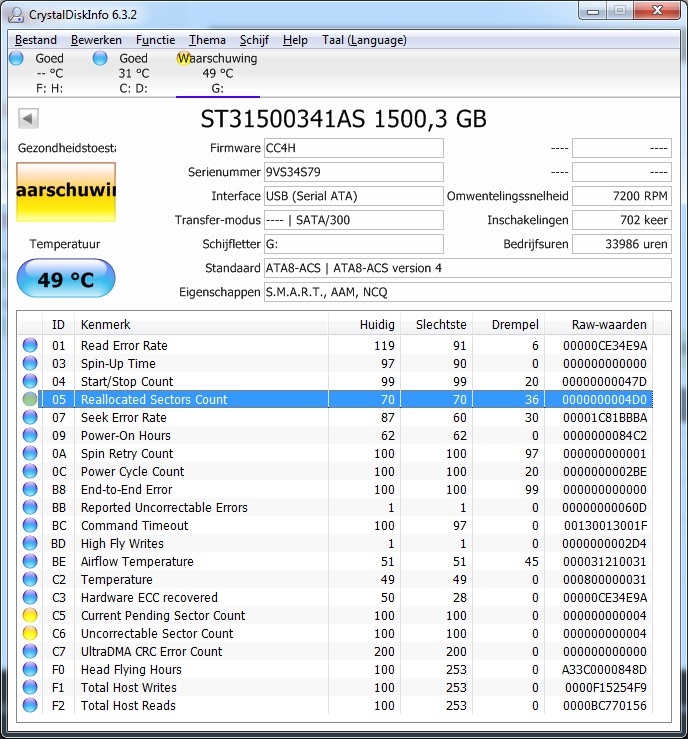This screenshot has height=739, width=688.
Task: Click the Slechtste column header
Action: pyautogui.click(x=437, y=324)
